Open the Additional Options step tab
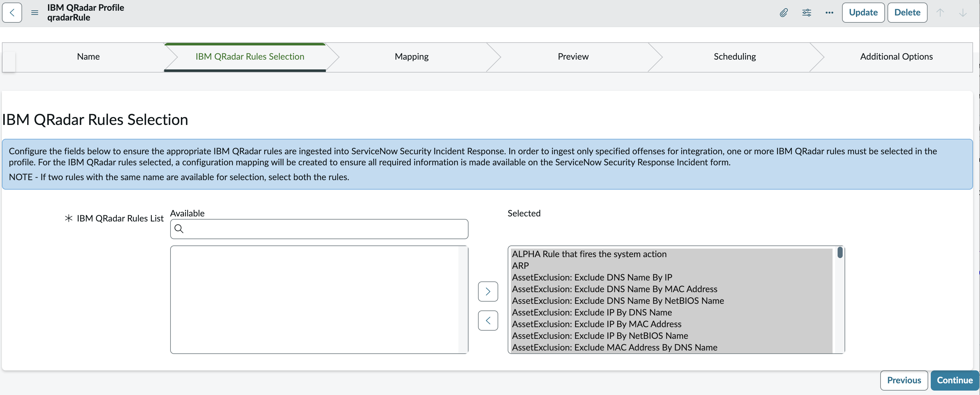980x395 pixels. pos(896,57)
